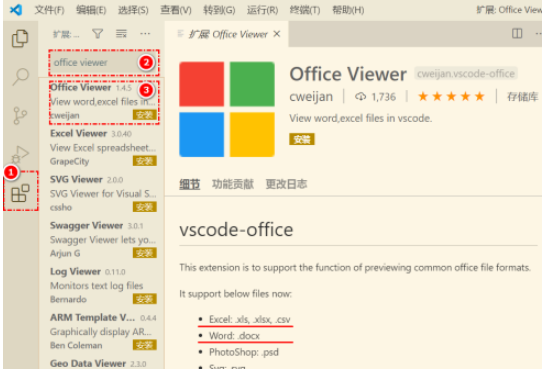This screenshot has height=369, width=542.
Task: Select the 扩展 Office Viewer editor tab
Action: pos(228,34)
